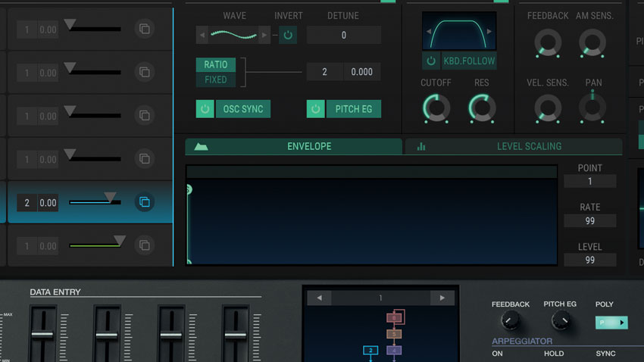Select the lower envelope point node on graph
Viewport: 644px width, 362px height.
(x=189, y=262)
